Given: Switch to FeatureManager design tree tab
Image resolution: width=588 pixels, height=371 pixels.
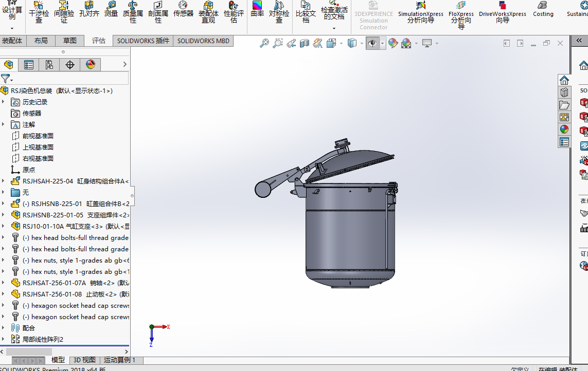Looking at the screenshot, I should click(x=9, y=65).
